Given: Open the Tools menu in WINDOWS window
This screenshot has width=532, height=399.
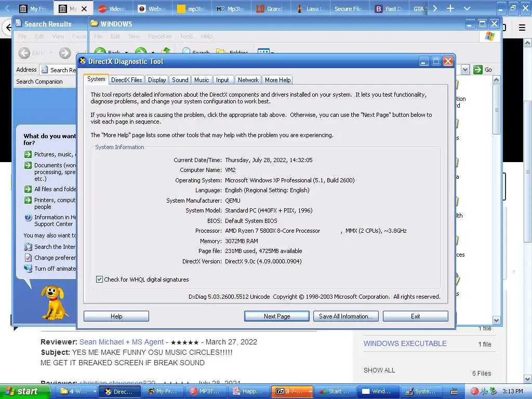Looking at the screenshot, I should [x=187, y=36].
